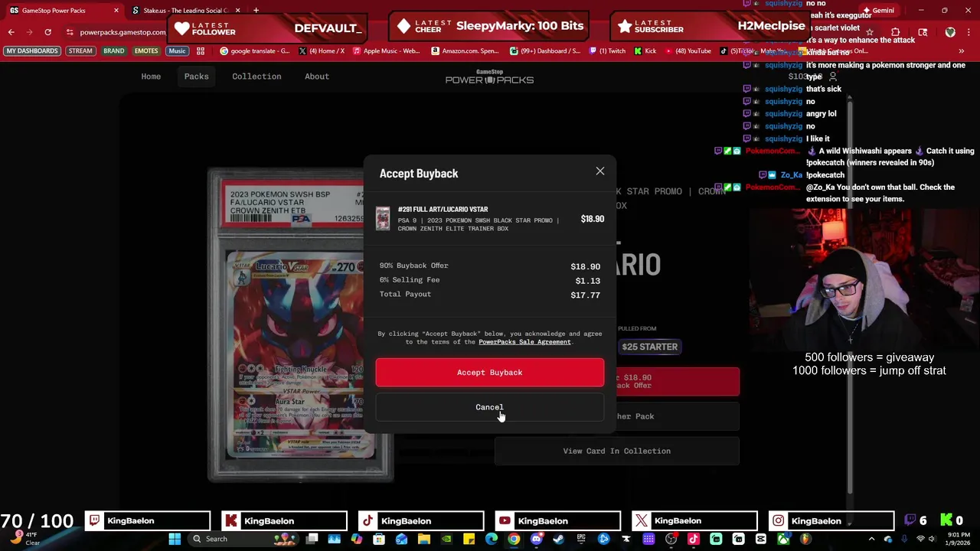Open Microsoft Edge from the taskbar
The image size is (980, 551).
491,539
